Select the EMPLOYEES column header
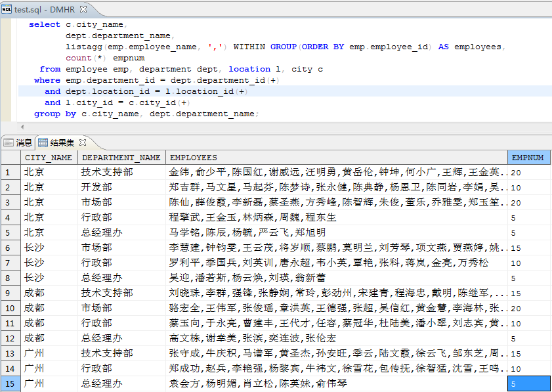Image resolution: width=552 pixels, height=392 pixels. 193,158
